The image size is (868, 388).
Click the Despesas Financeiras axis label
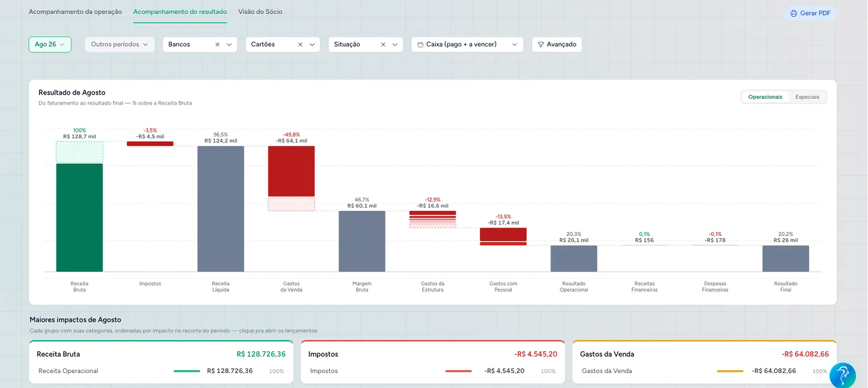[x=715, y=286]
